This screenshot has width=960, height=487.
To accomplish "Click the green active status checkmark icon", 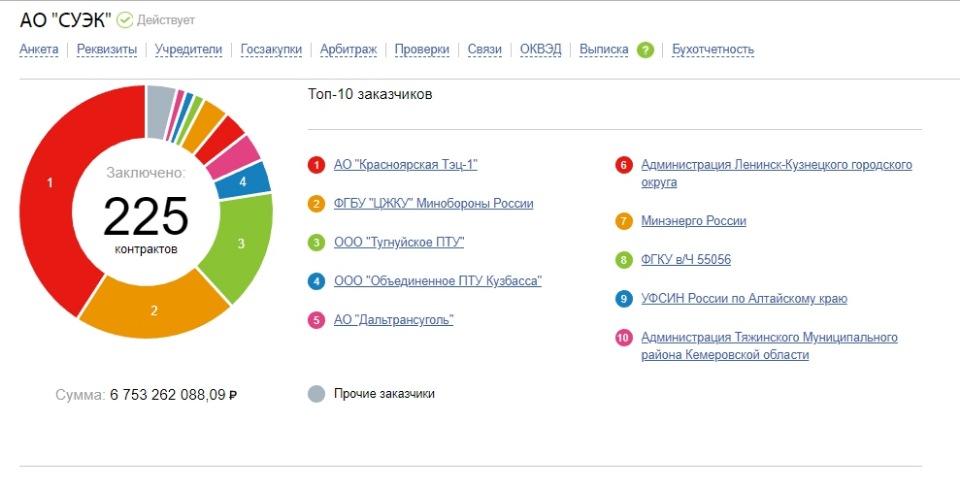I will (x=125, y=20).
